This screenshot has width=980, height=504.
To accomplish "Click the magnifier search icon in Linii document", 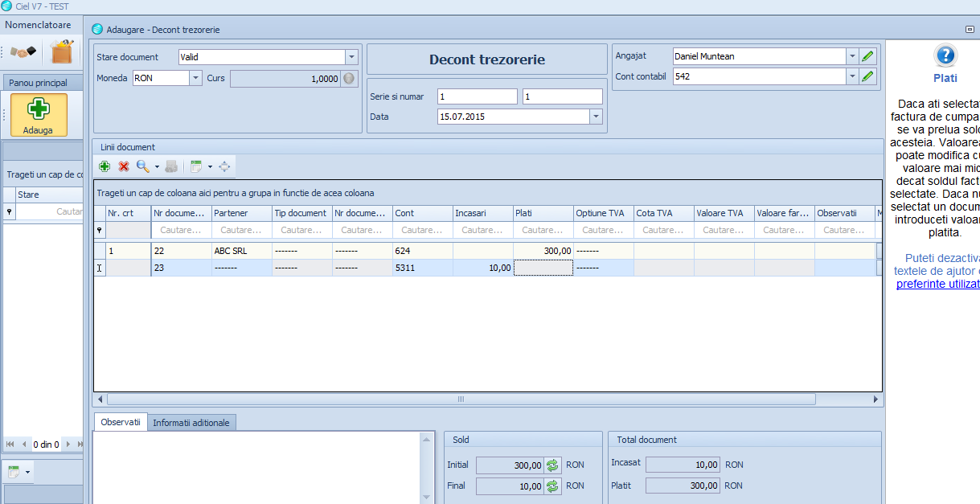I will (142, 166).
